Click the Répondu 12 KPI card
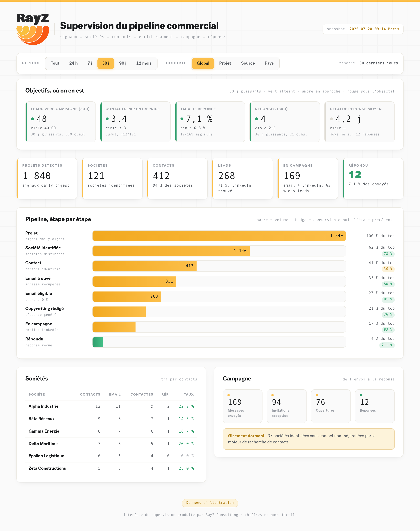 [x=373, y=178]
